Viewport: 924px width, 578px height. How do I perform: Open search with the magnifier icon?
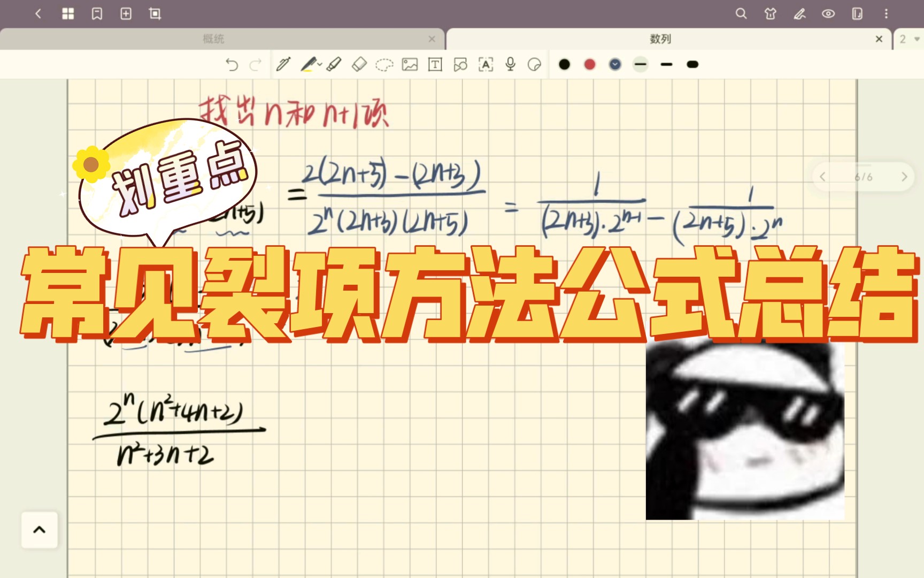pyautogui.click(x=741, y=14)
